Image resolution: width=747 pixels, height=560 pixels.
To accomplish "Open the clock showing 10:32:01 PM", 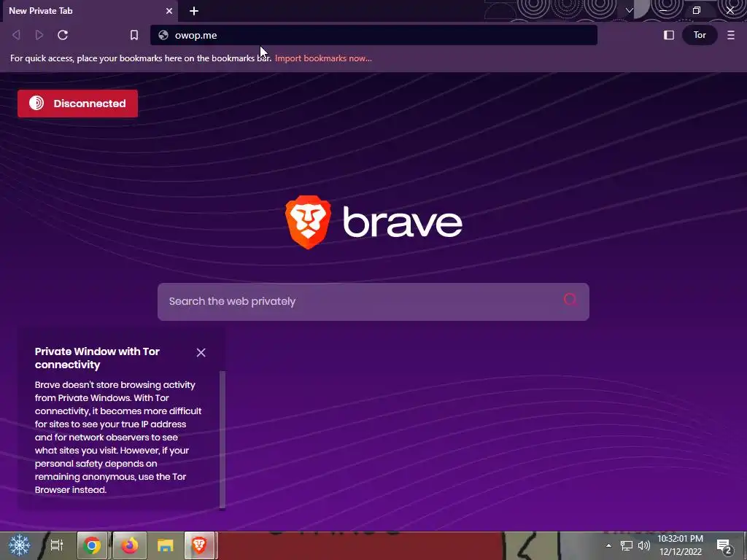I will point(681,545).
